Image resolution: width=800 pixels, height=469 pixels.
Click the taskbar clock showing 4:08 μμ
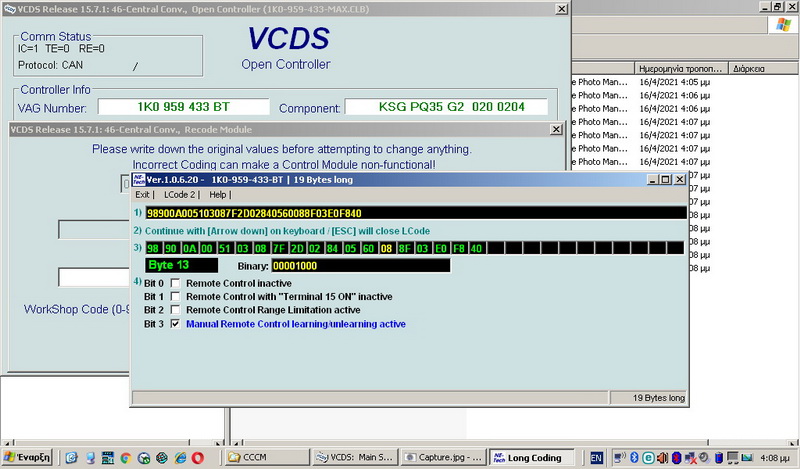click(775, 458)
